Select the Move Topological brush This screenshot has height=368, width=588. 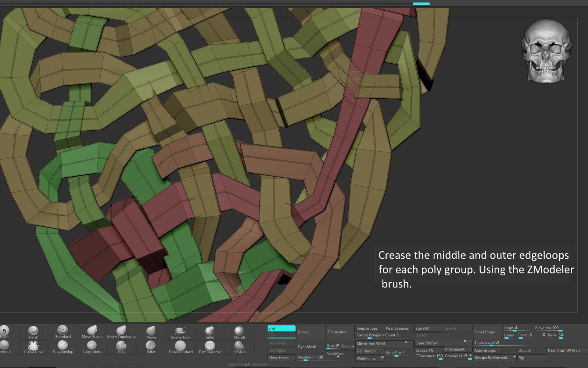point(121,332)
